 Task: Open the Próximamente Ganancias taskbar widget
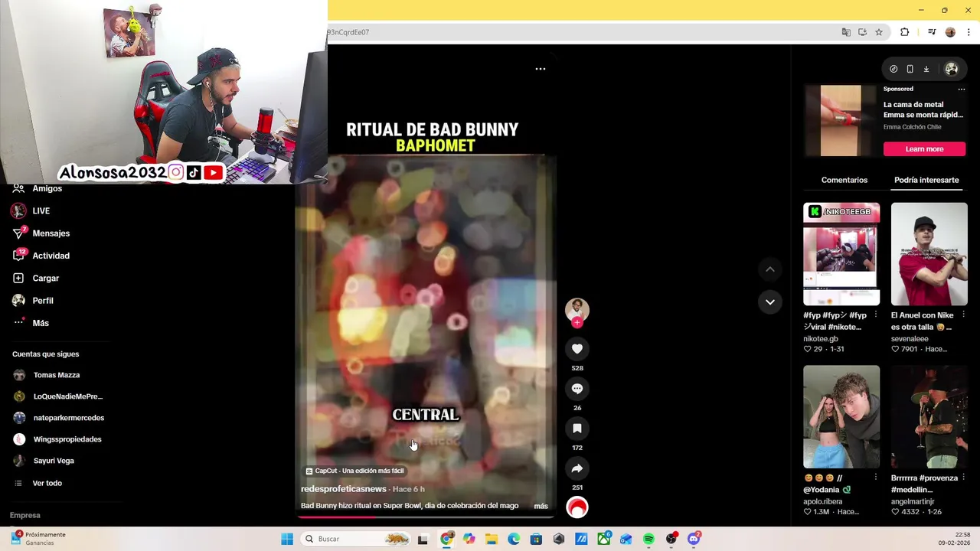coord(38,539)
